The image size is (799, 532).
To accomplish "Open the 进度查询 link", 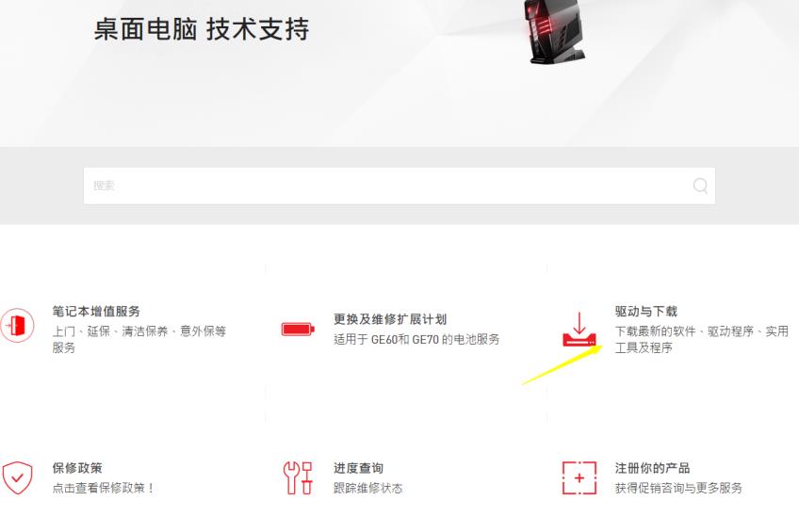I will pyautogui.click(x=358, y=467).
